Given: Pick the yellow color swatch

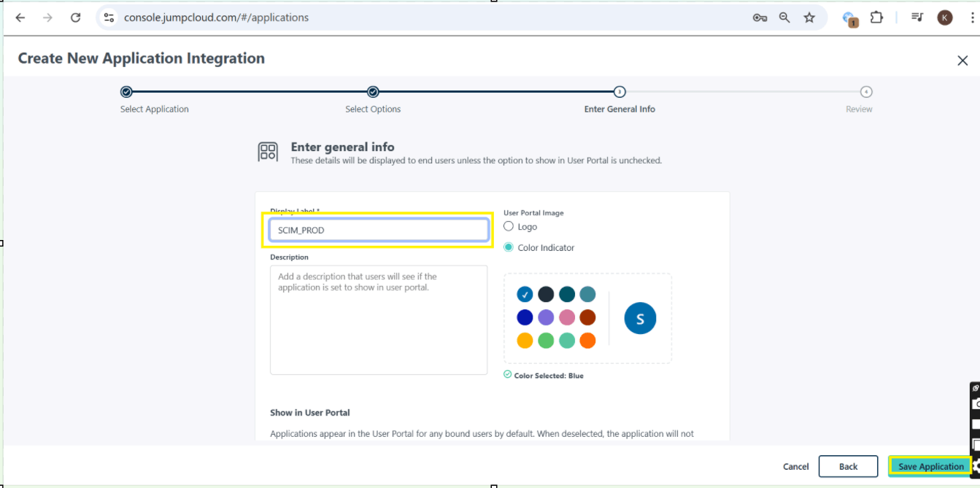Looking at the screenshot, I should [x=525, y=341].
